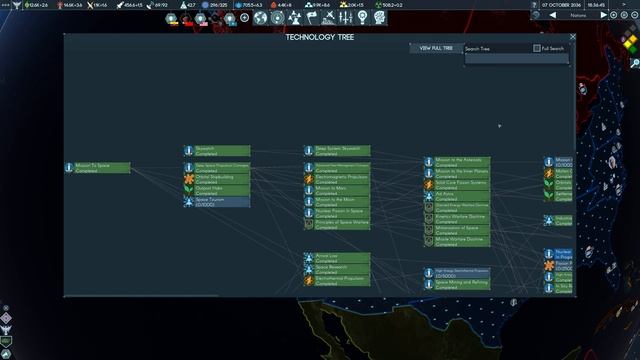Open the target-ring intel icon in toolbar
This screenshot has height=360, width=640.
277,18
